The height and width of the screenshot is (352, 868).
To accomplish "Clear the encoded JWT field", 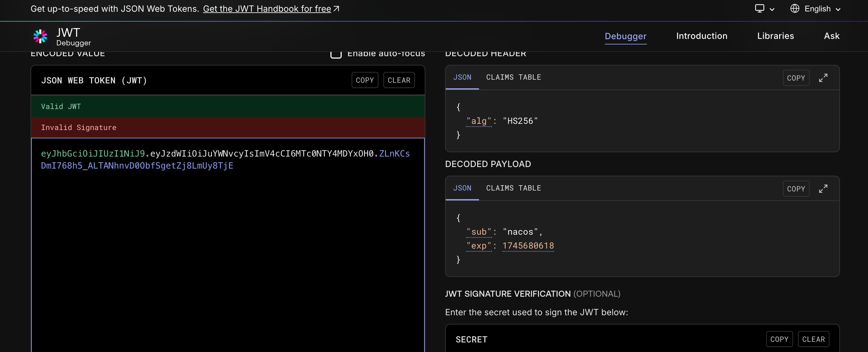I will (x=399, y=80).
